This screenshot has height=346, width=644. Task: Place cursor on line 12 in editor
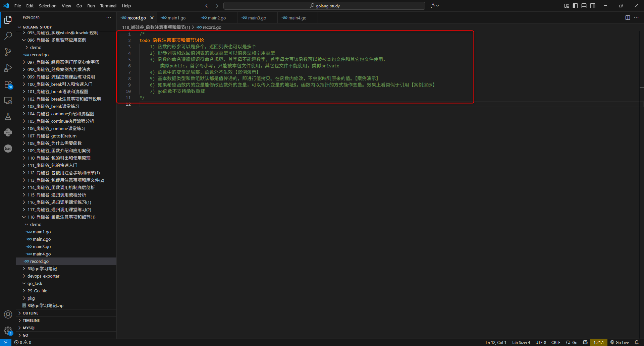(389, 104)
